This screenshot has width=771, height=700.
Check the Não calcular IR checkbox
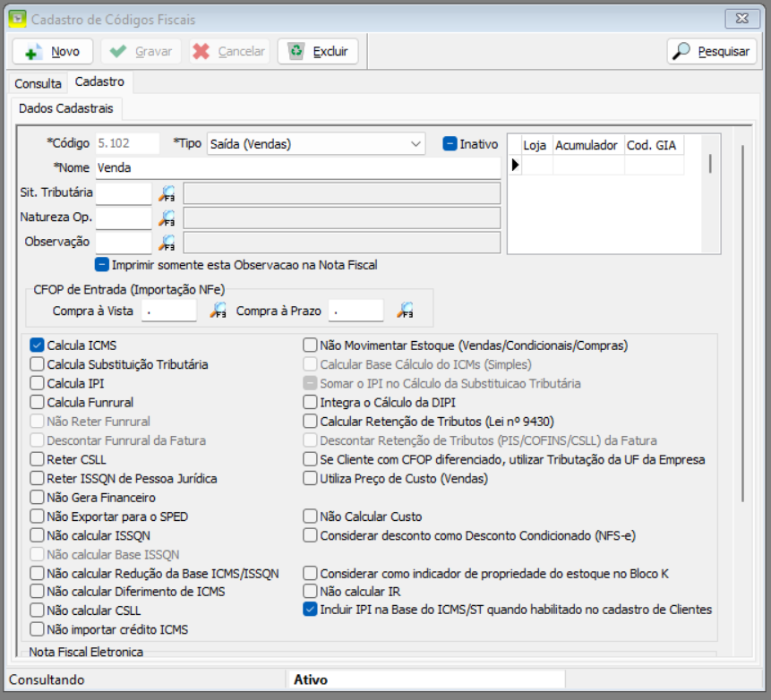click(310, 591)
